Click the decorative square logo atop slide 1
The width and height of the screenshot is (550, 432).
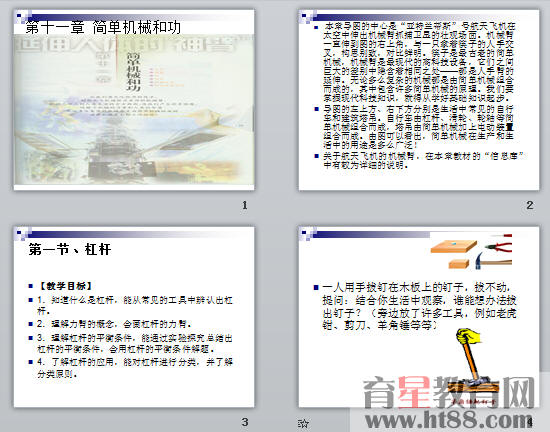click(24, 17)
